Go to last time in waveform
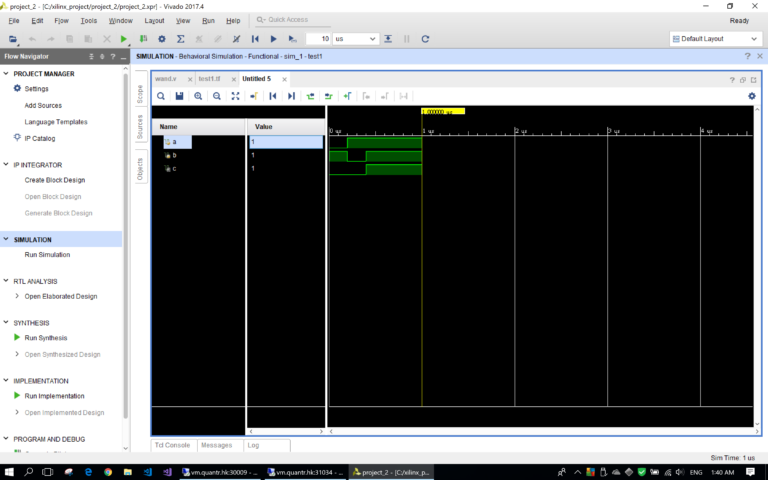The image size is (768, 480). (291, 96)
